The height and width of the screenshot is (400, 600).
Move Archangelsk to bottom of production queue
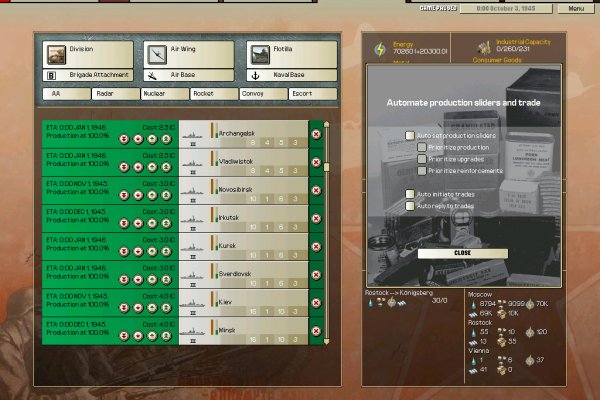tap(124, 139)
